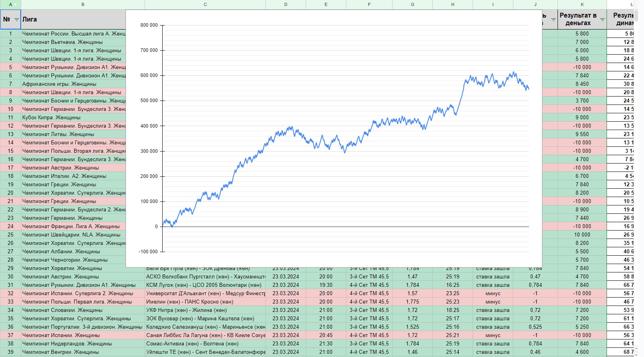
Task: Open filter icon in column J header cell
Action: 553,20
